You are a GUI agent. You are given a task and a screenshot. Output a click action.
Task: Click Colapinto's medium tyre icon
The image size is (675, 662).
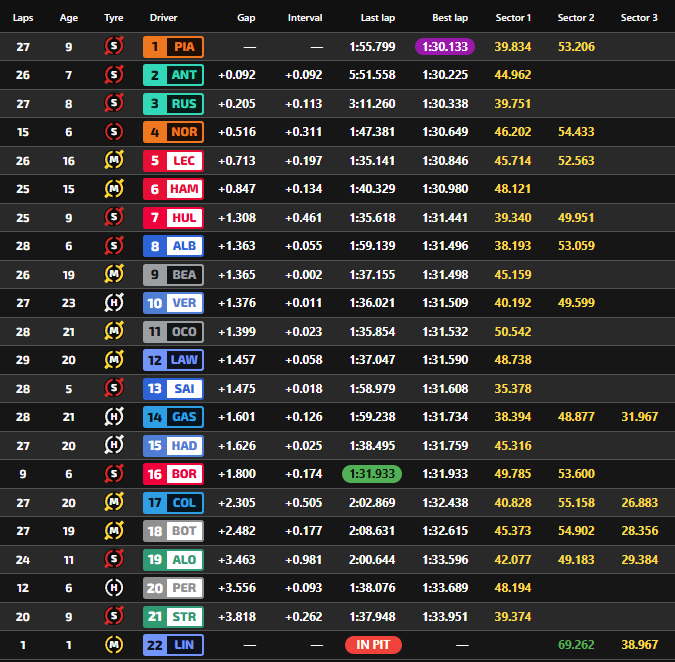click(114, 503)
